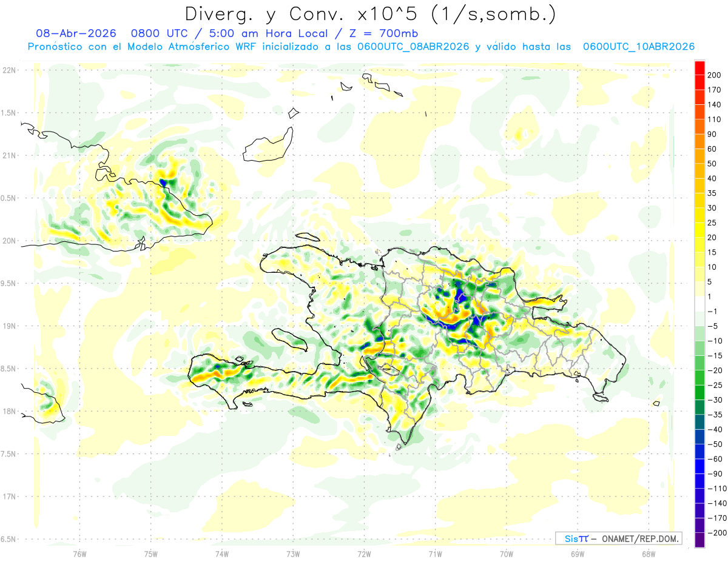Viewport: 728px width, 562px height.
Task: Click the 6.5N latitude axis label
Action: [8, 539]
